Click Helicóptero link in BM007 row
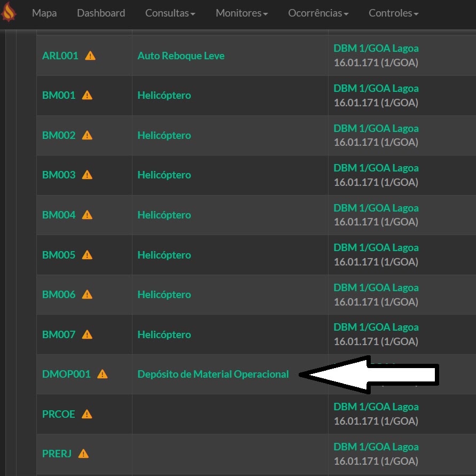 pyautogui.click(x=164, y=335)
